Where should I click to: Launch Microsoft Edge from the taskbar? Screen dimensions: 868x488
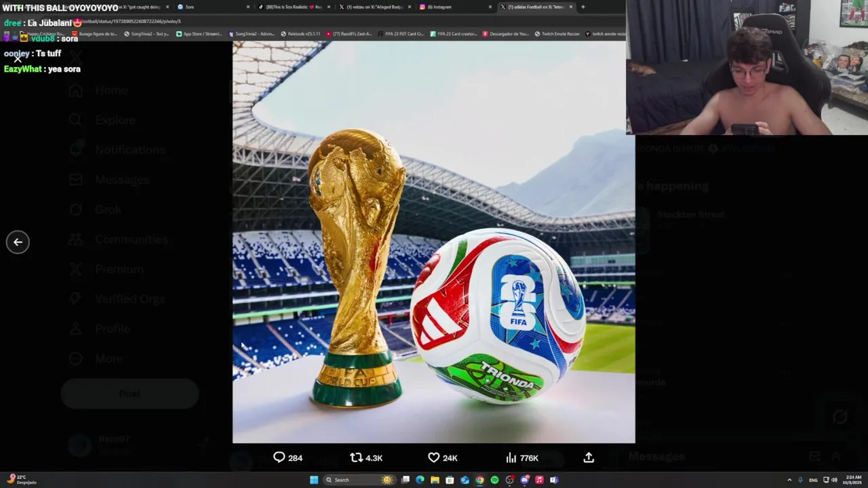tap(420, 480)
